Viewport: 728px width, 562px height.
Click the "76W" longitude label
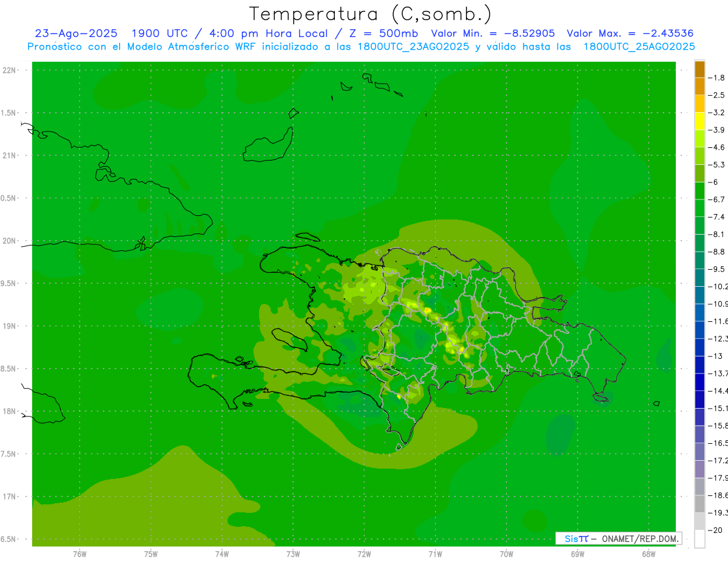(x=79, y=554)
